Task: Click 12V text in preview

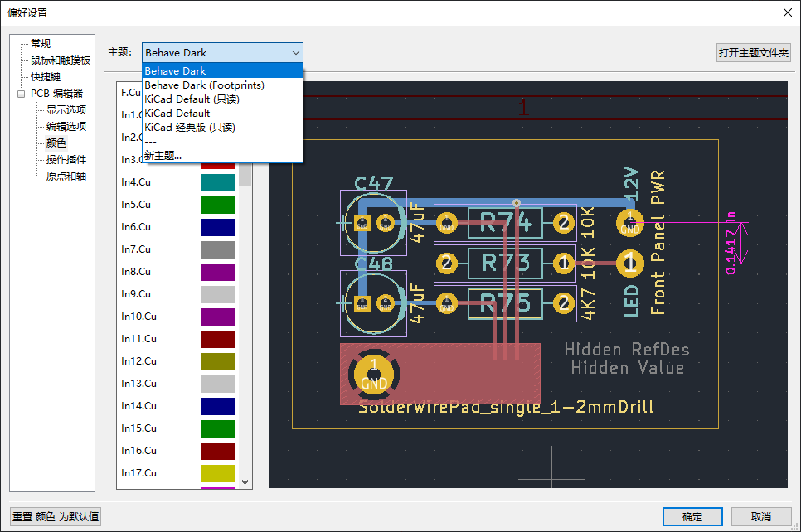Action: click(x=632, y=183)
